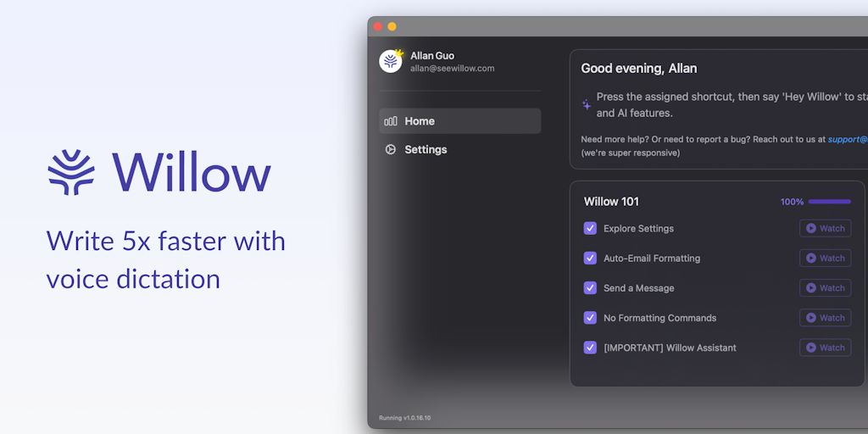Click the support email link
Image resolution: width=868 pixels, height=434 pixels.
(848, 140)
